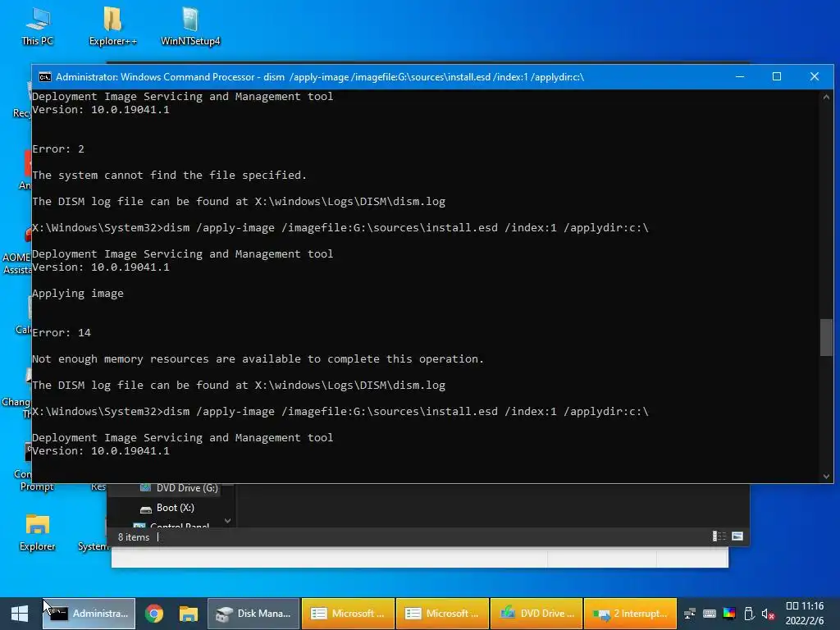This screenshot has height=630, width=840.
Task: Open the on-screen keyboard tray icon
Action: point(710,614)
